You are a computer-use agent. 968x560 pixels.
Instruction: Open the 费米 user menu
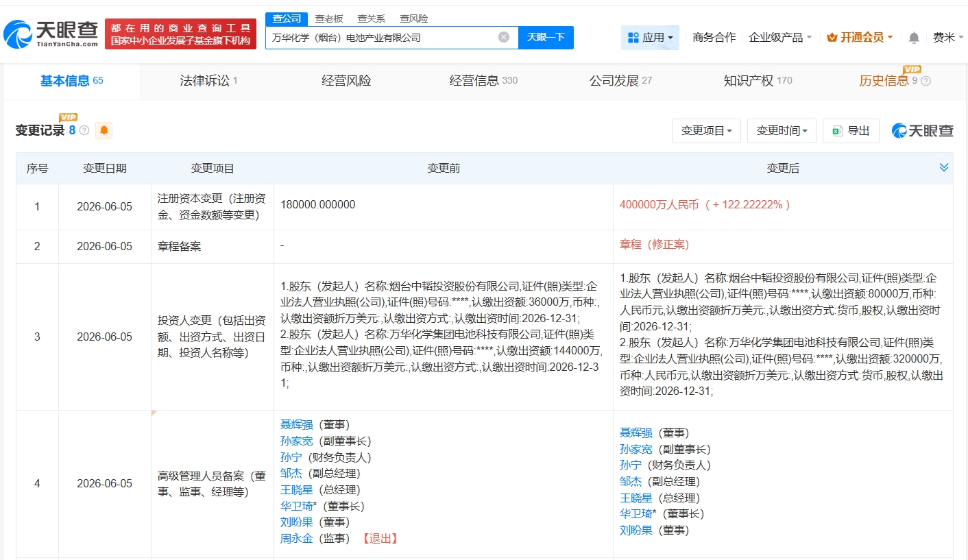tap(947, 38)
